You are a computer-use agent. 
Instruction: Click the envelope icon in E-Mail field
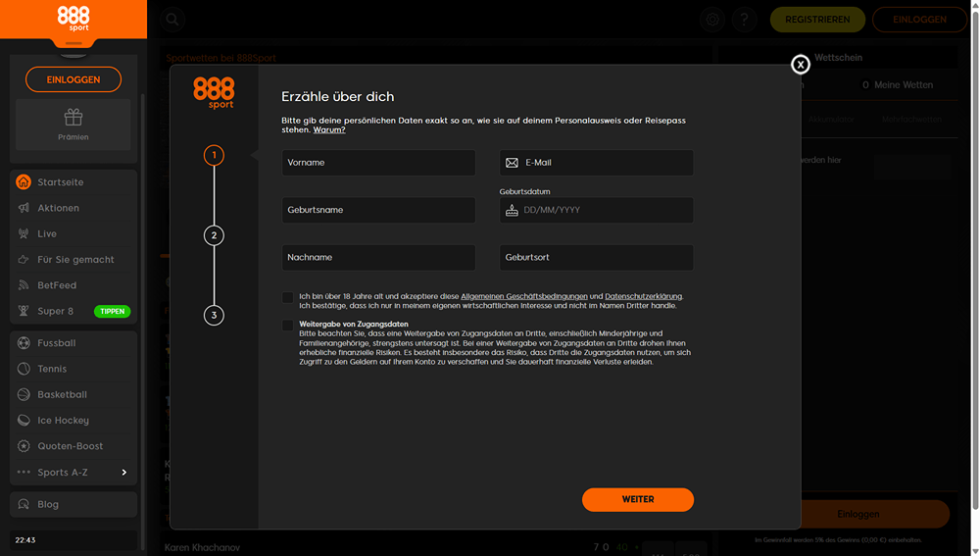coord(512,163)
